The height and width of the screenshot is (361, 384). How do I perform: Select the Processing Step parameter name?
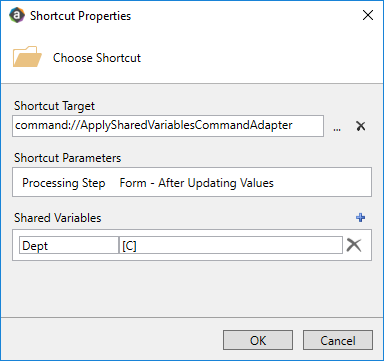click(64, 183)
